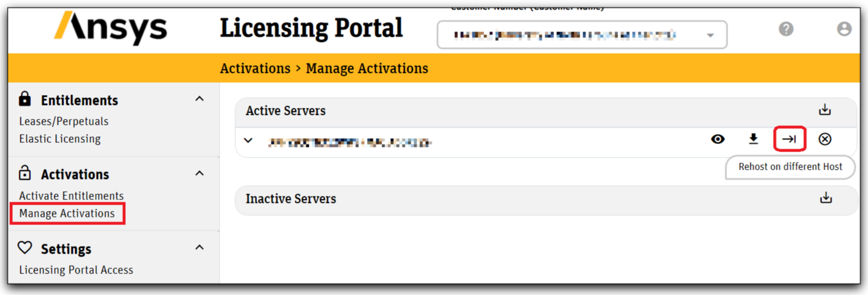This screenshot has width=868, height=295.
Task: Click the Activations lock icon
Action: [x=25, y=173]
